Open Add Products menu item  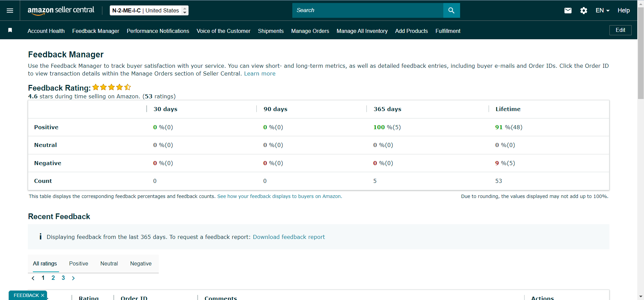pyautogui.click(x=411, y=31)
